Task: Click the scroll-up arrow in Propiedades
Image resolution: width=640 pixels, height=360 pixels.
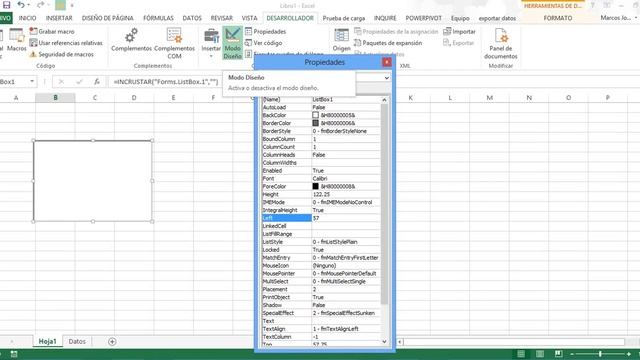Action: pos(384,100)
